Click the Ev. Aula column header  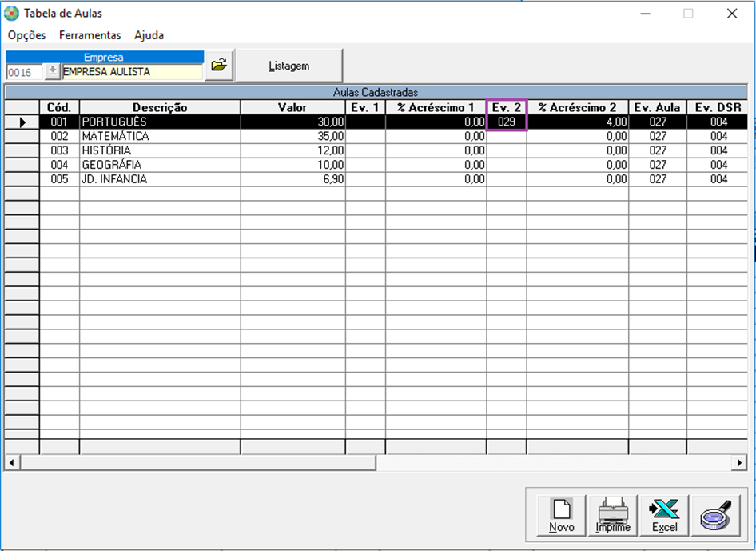tap(658, 107)
